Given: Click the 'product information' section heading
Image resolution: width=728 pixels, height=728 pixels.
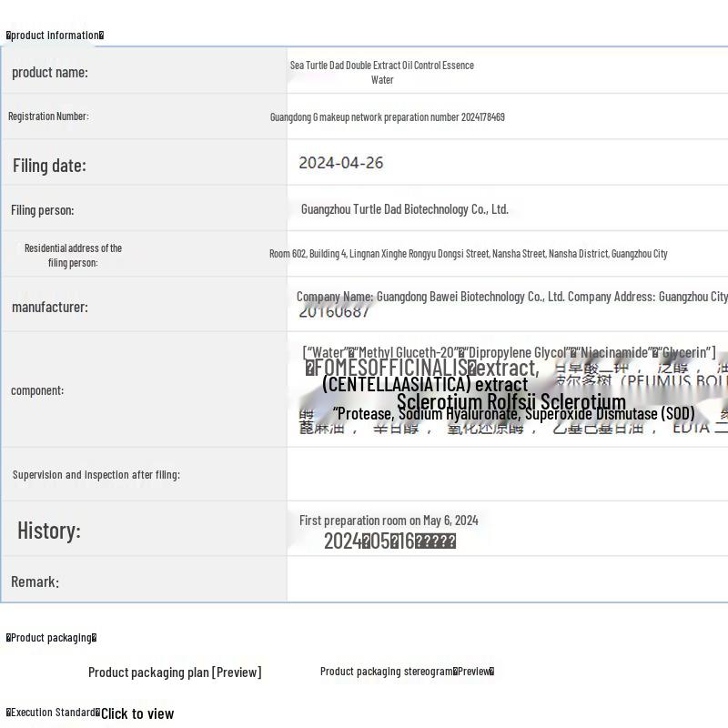Looking at the screenshot, I should [55, 35].
